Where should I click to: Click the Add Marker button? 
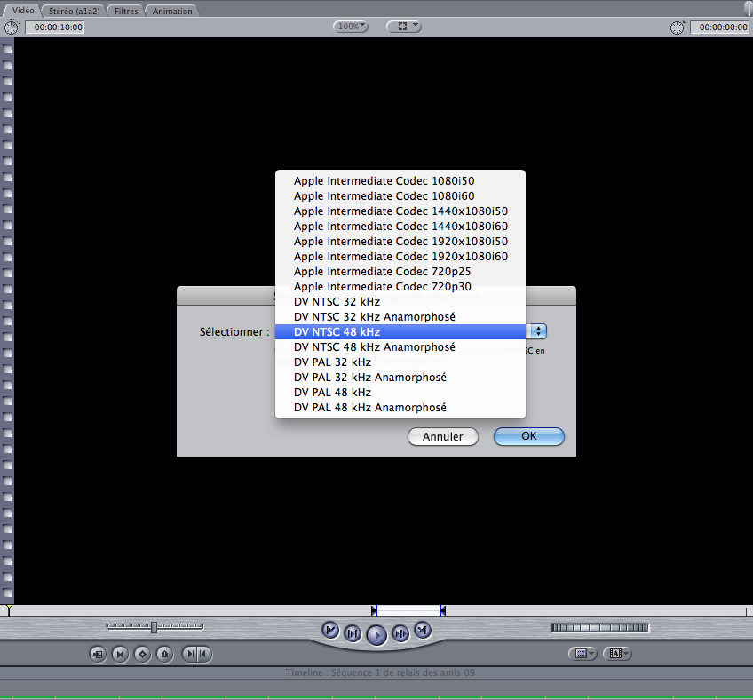165,654
